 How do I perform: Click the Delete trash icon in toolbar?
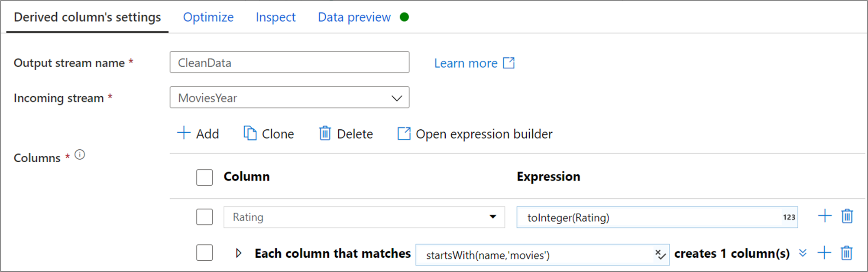coord(325,133)
